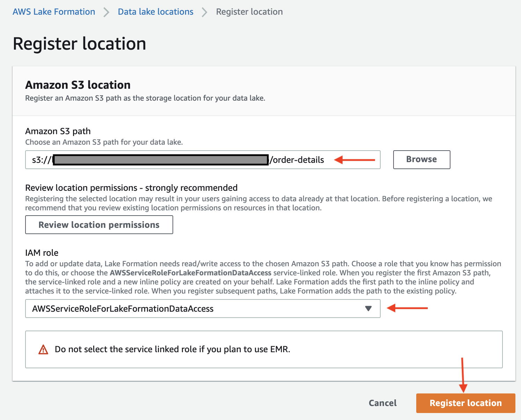Click the Cancel button

click(x=383, y=403)
